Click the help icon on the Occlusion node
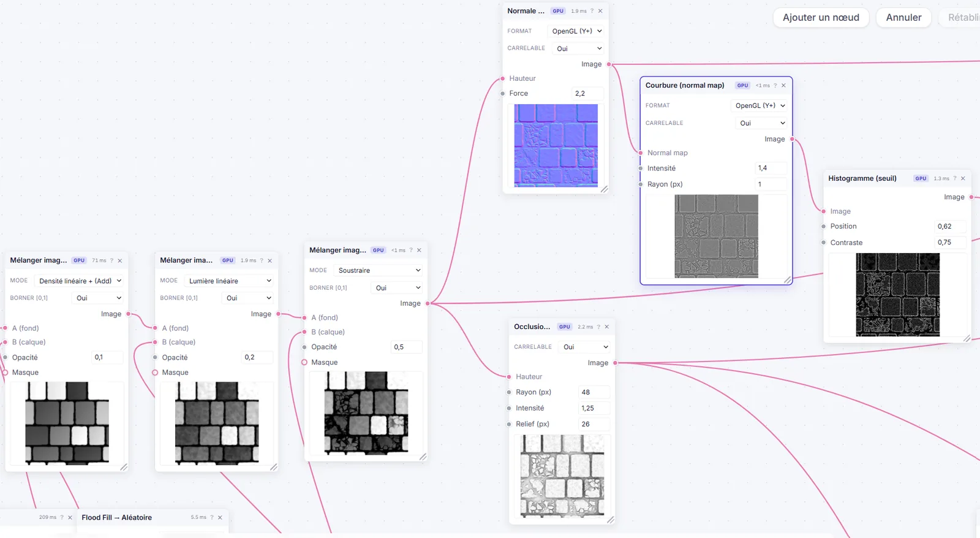 tap(598, 327)
